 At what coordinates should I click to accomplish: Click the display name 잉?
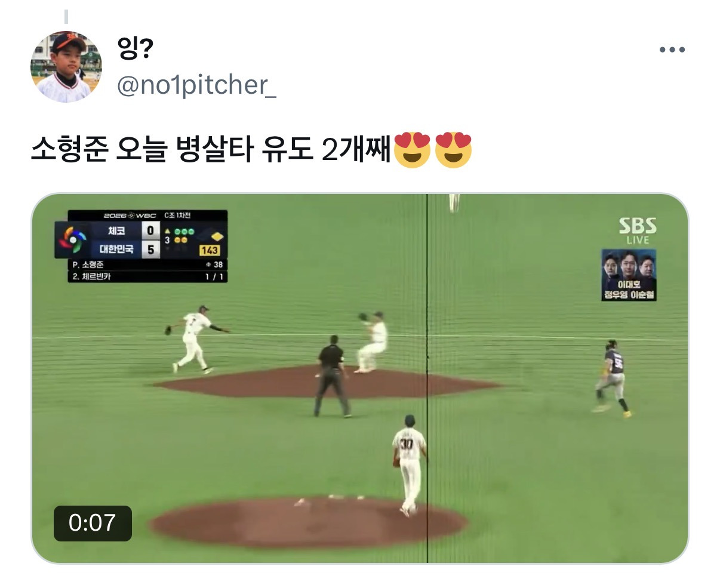point(136,49)
